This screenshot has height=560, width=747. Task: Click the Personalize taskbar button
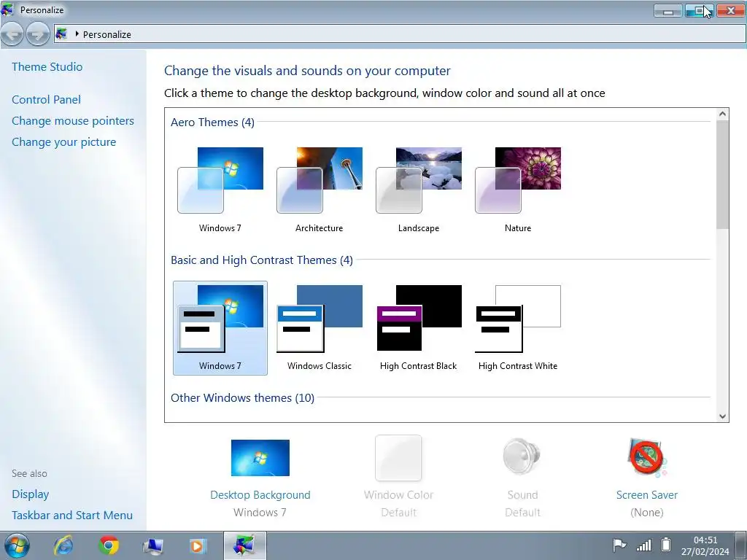[x=245, y=545]
